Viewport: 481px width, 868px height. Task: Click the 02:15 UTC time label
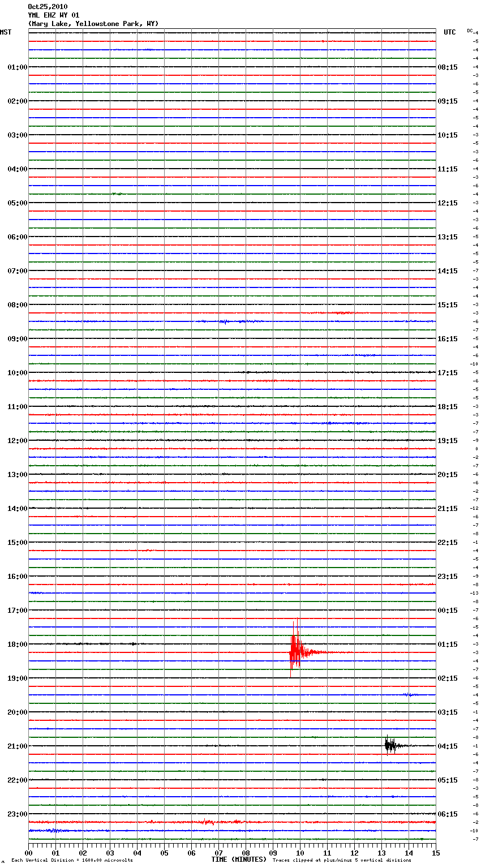[448, 678]
